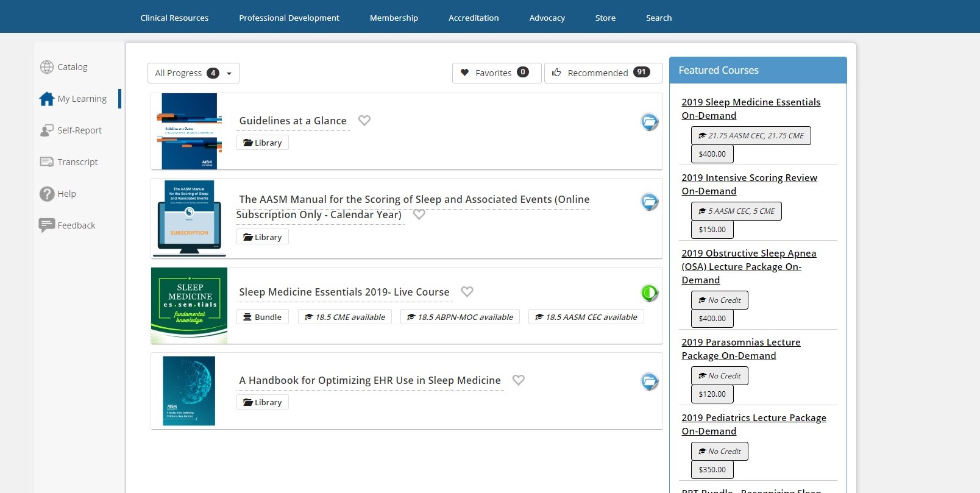Click EHR Handbook teal cover thumbnail
Screen dimensions: 980x493
(189, 391)
